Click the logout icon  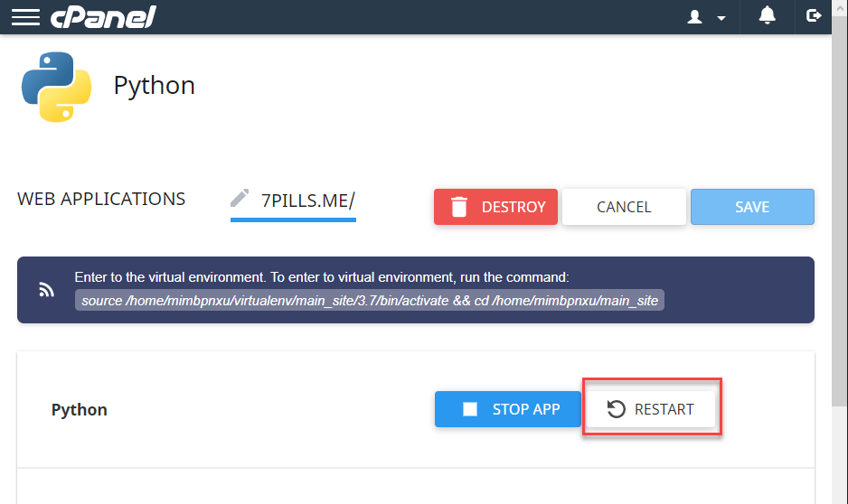pyautogui.click(x=814, y=15)
